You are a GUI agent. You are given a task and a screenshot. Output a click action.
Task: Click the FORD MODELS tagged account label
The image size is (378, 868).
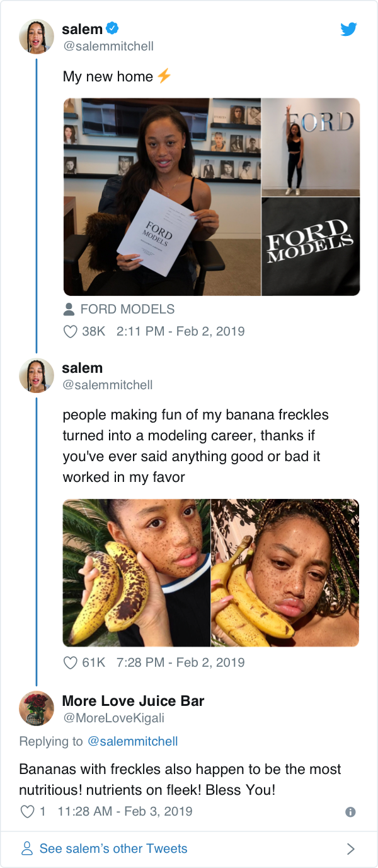(127, 309)
